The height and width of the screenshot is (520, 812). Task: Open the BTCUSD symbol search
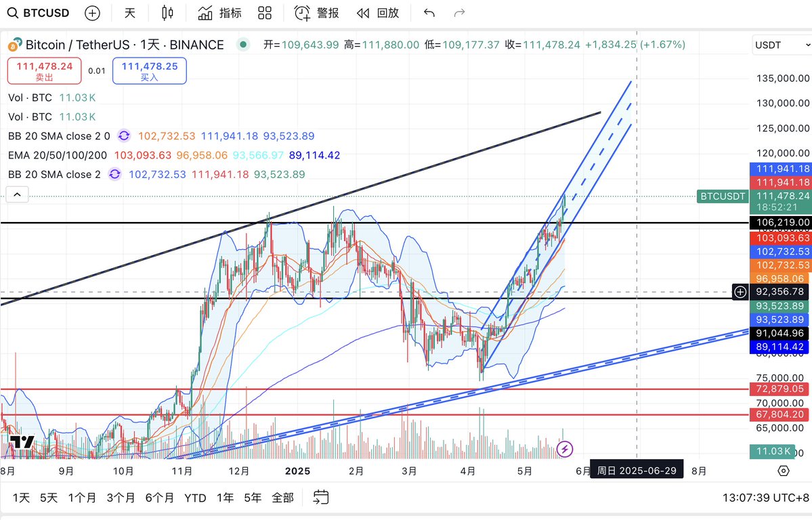coord(39,13)
